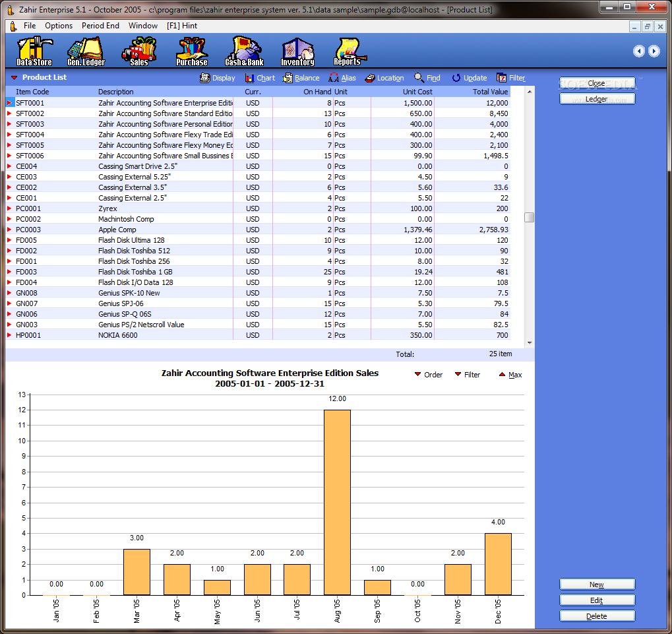
Task: Open the chart Order dropdown
Action: pyautogui.click(x=428, y=374)
